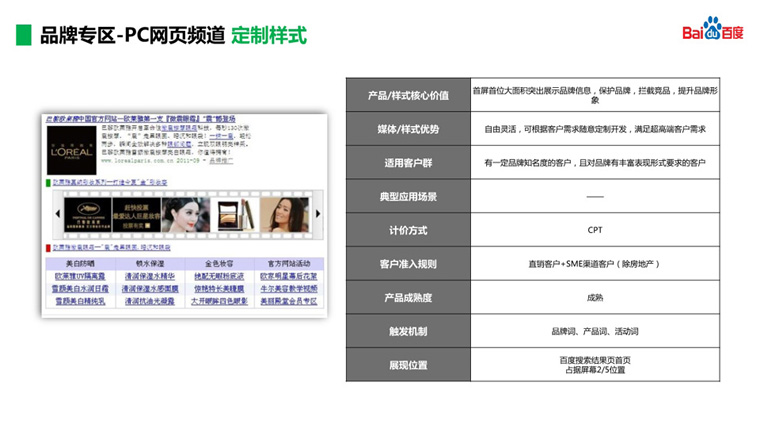
Task: Open the smiling long-haired woman thumbnail
Action: click(285, 214)
